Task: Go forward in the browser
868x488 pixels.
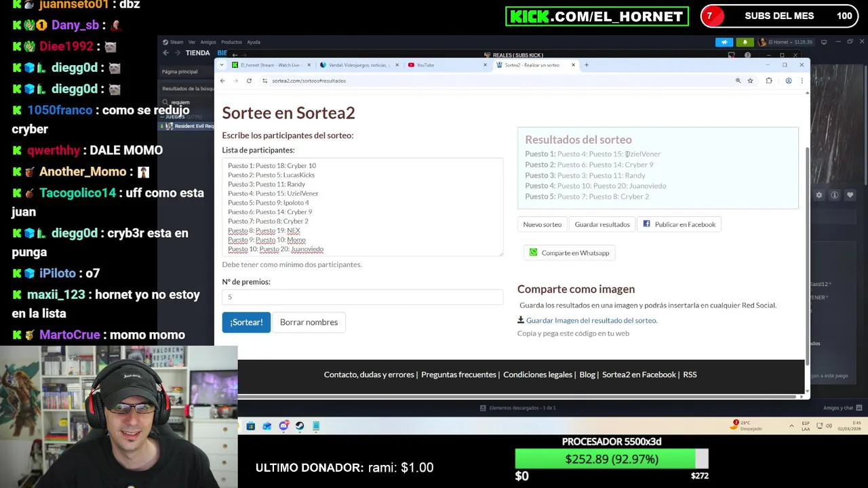Action: tap(235, 81)
